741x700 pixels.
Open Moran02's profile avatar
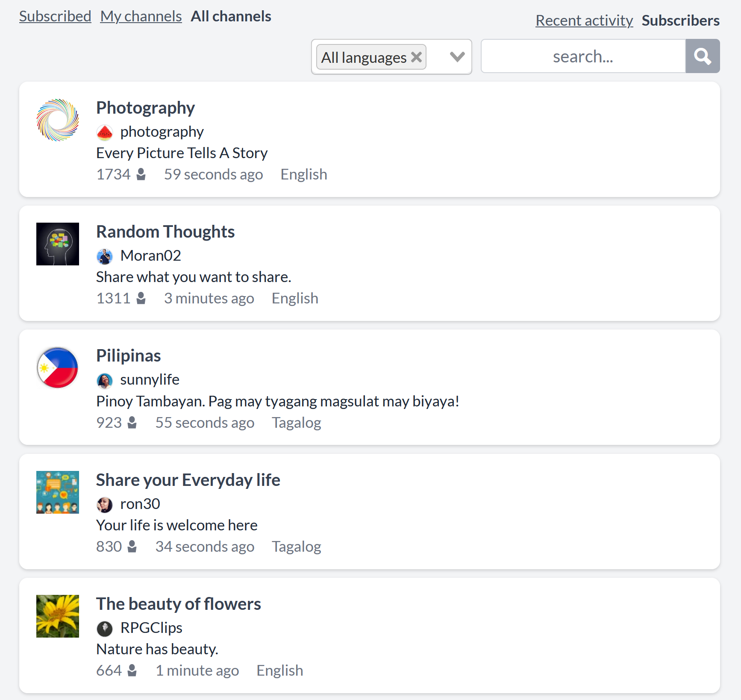tap(105, 256)
